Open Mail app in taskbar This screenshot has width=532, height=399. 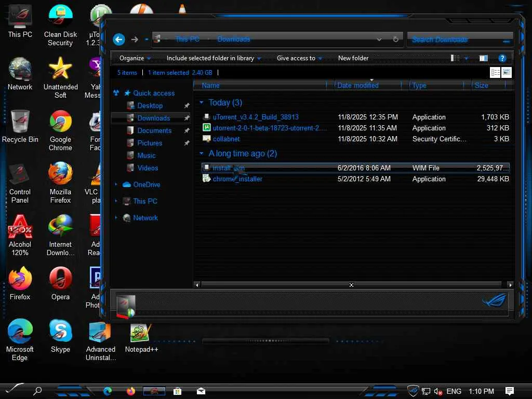(201, 392)
